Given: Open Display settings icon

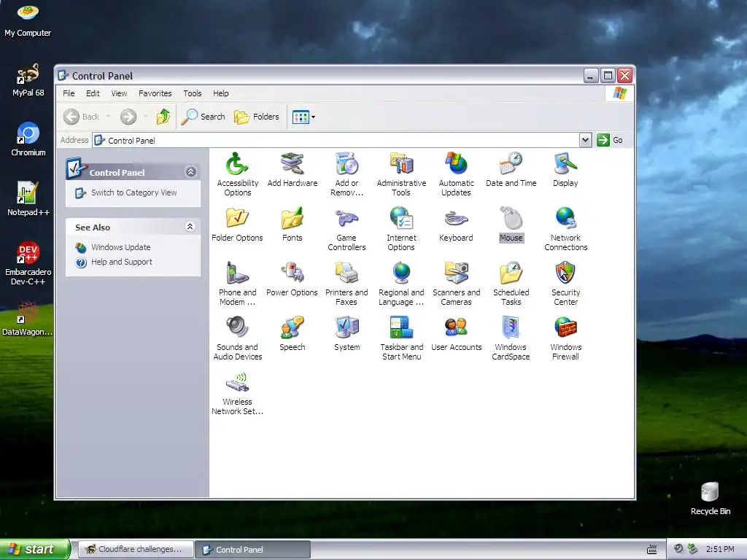Looking at the screenshot, I should 565,164.
